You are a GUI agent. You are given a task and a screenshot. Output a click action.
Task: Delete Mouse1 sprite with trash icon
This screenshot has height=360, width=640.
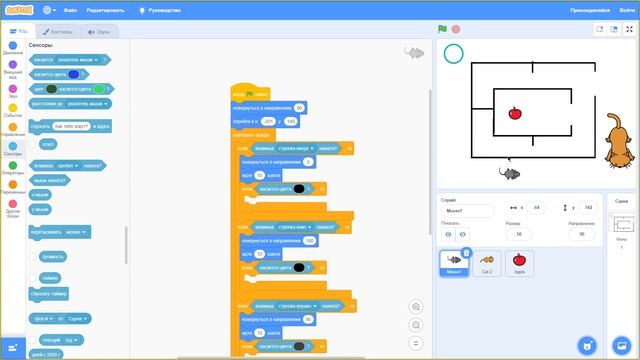click(x=466, y=253)
